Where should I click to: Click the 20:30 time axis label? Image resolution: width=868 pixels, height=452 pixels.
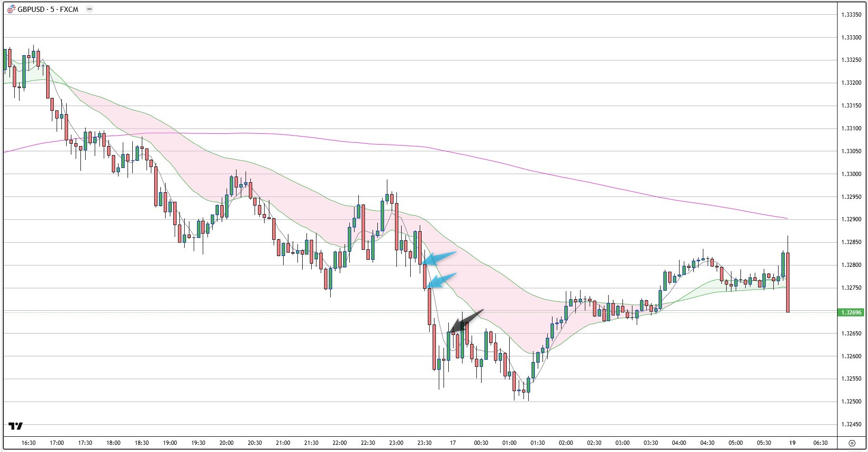(255, 443)
